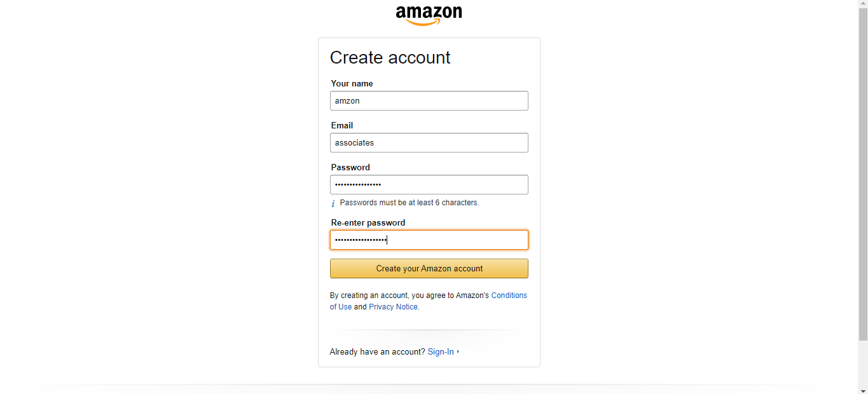Open the Conditions of Use link

[509, 295]
